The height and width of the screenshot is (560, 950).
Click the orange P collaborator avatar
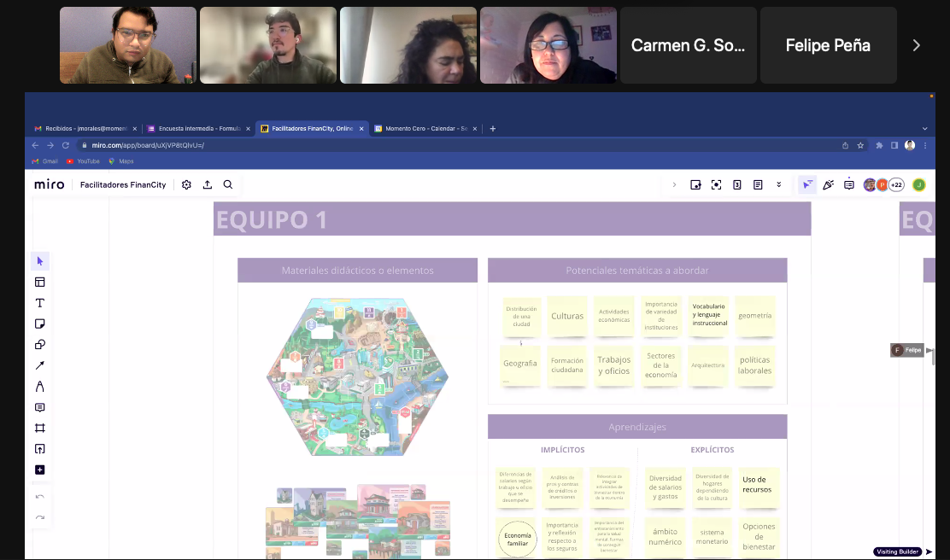point(883,184)
